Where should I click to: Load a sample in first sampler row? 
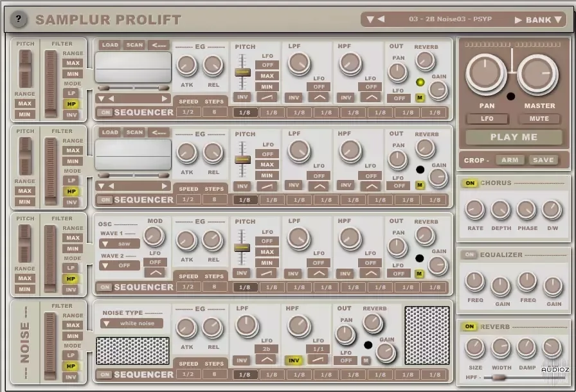110,45
